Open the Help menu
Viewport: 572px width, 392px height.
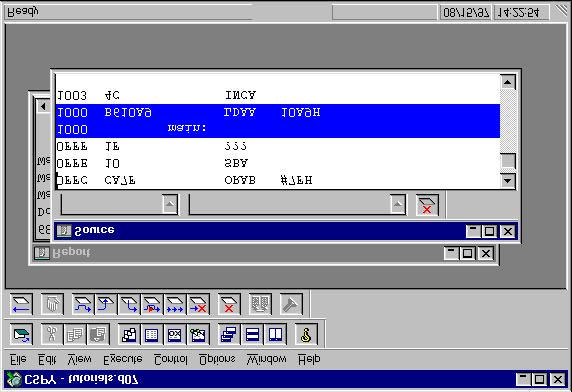[309, 360]
